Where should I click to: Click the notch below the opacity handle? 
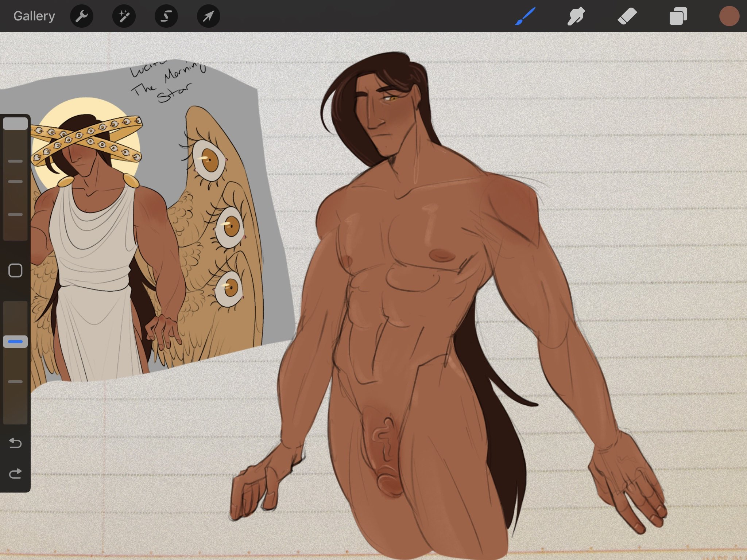click(x=15, y=382)
